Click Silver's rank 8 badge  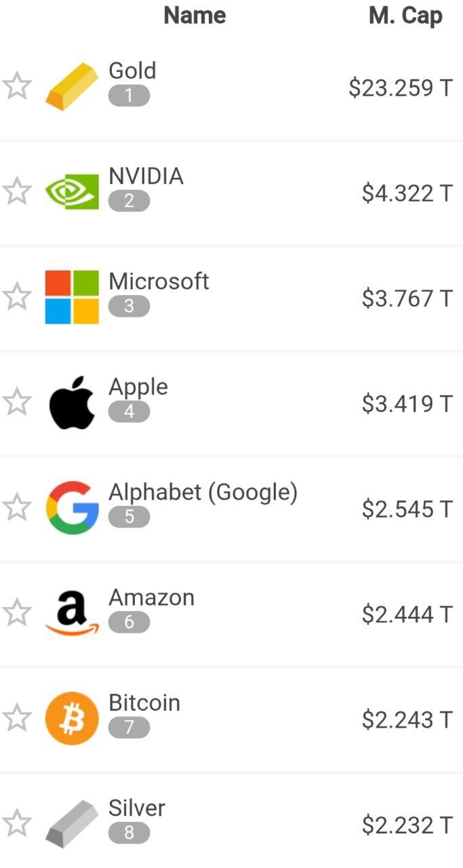(129, 833)
